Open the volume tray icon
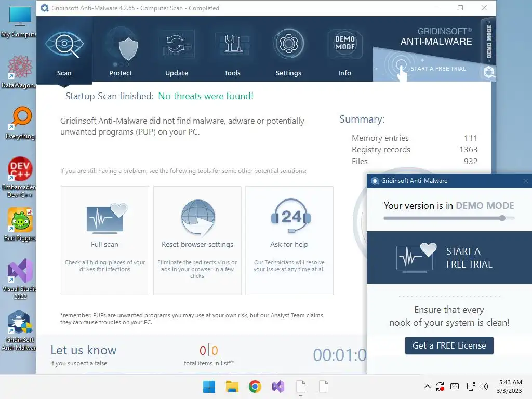This screenshot has height=399, width=532. pyautogui.click(x=484, y=387)
